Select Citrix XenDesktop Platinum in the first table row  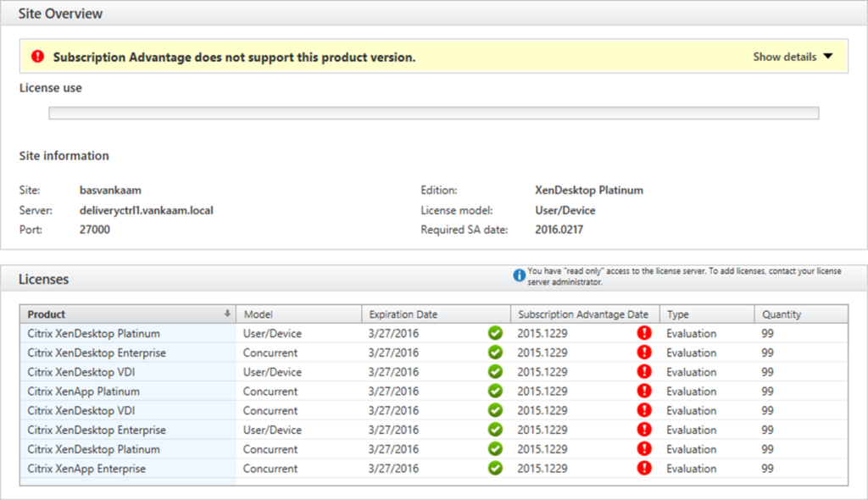[93, 333]
